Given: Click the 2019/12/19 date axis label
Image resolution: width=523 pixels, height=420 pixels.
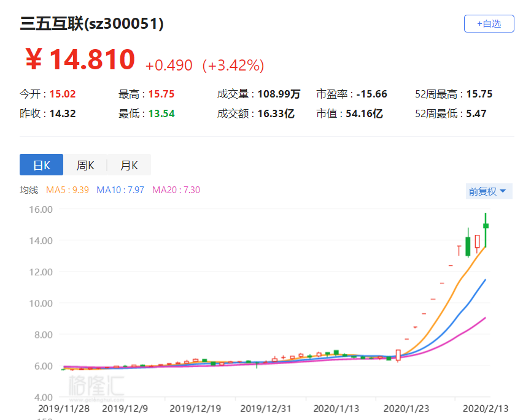Looking at the screenshot, I should (195, 409).
